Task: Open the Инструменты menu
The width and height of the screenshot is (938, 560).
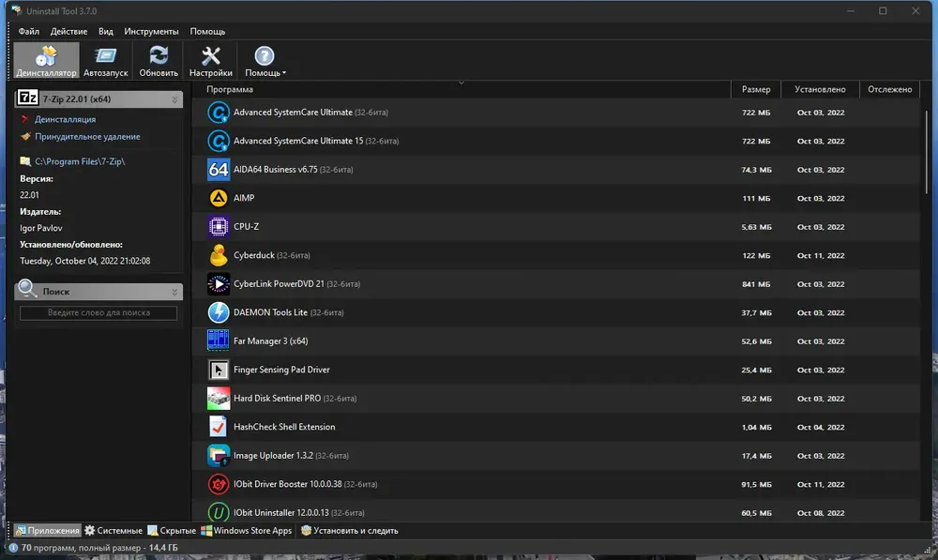Action: tap(151, 31)
